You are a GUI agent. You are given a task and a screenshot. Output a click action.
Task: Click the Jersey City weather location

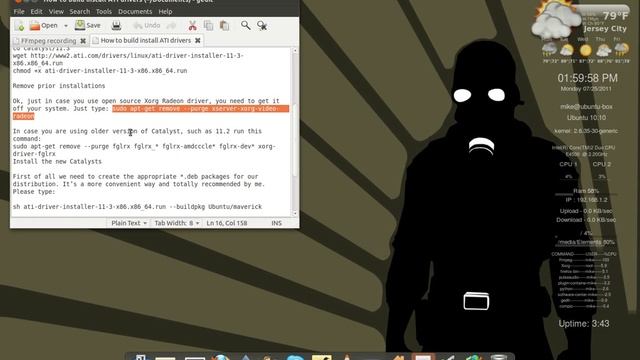605,29
